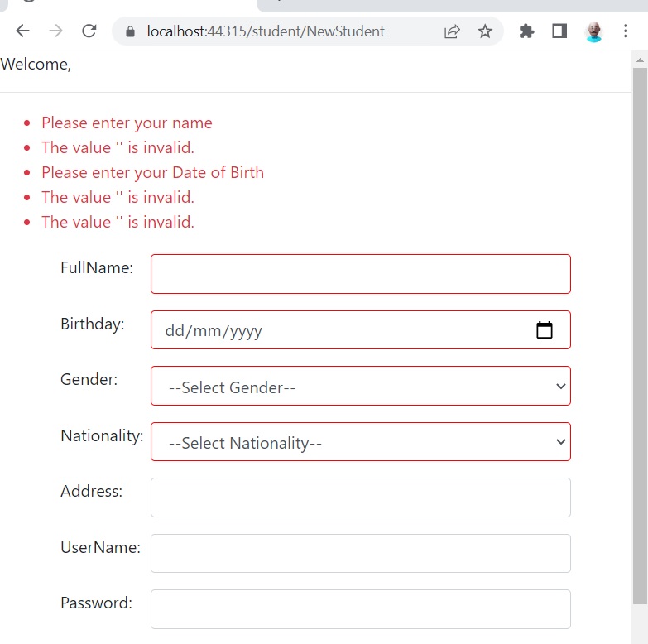Viewport: 648px width, 644px height.
Task: Click into the Address field
Action: [360, 497]
